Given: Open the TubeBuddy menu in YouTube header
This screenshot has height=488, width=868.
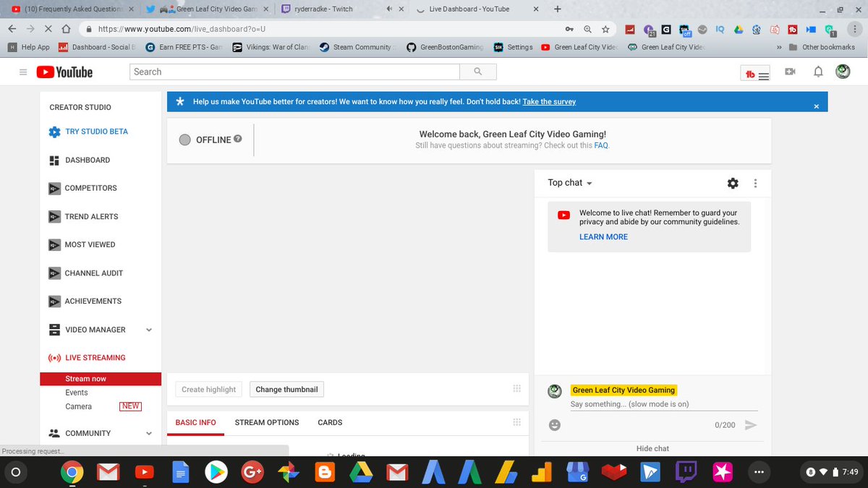Looking at the screenshot, I should tap(756, 73).
